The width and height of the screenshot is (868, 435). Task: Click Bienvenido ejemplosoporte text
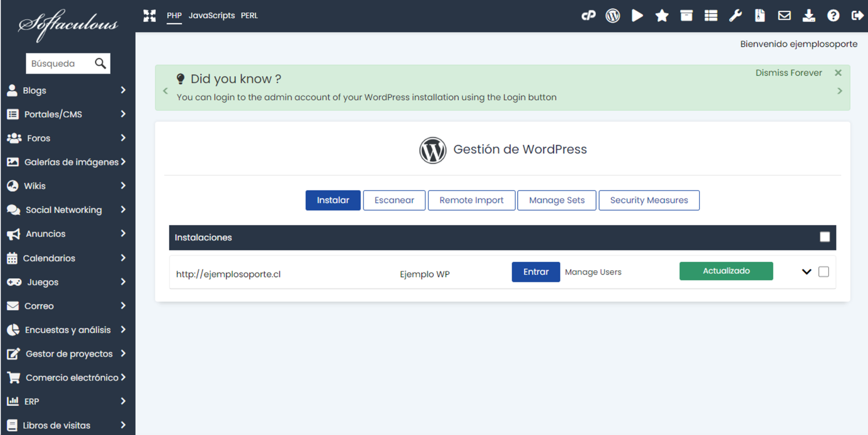[x=799, y=44]
